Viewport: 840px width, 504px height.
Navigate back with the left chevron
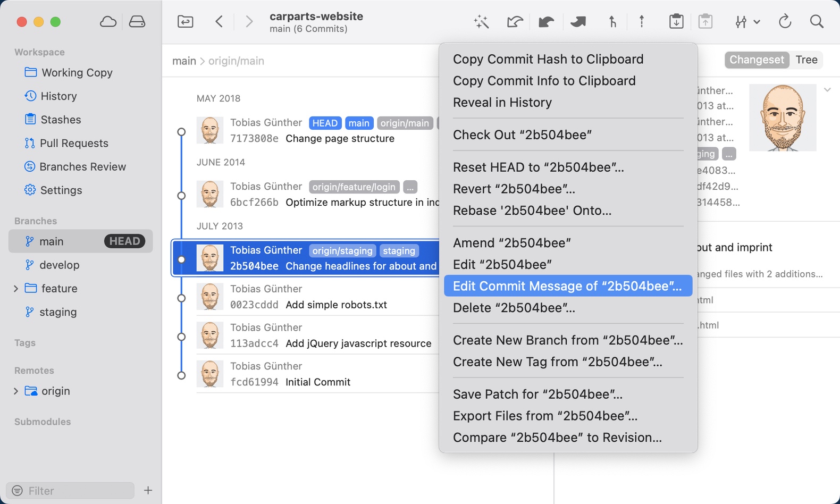point(219,22)
